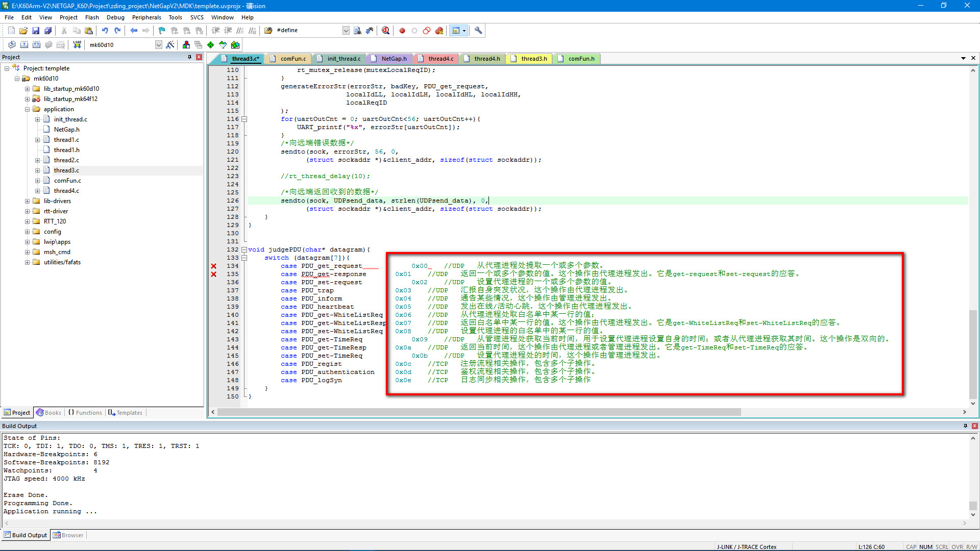The image size is (980, 551).
Task: Open the Books panel tab
Action: (x=48, y=413)
